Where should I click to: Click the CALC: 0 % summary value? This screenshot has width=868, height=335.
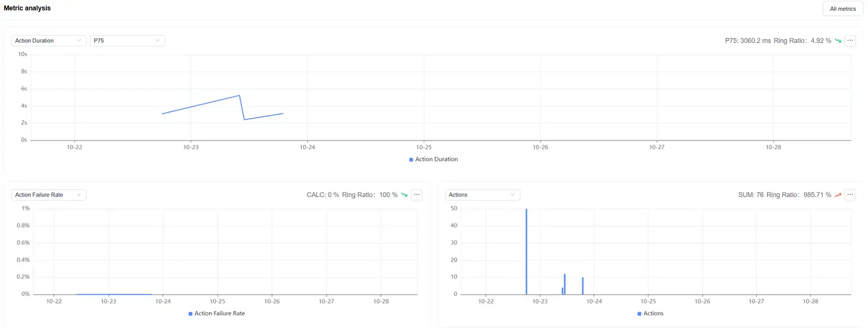322,195
